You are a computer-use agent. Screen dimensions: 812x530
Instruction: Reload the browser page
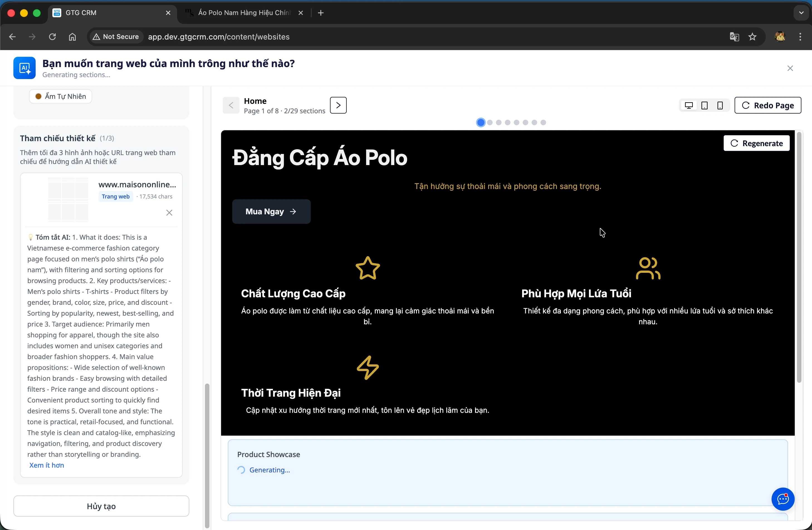(52, 37)
